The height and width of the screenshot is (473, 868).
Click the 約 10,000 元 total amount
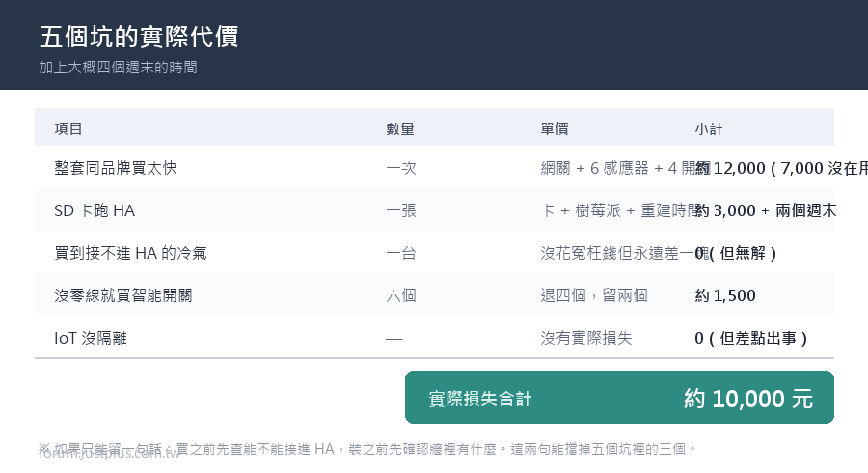(748, 399)
